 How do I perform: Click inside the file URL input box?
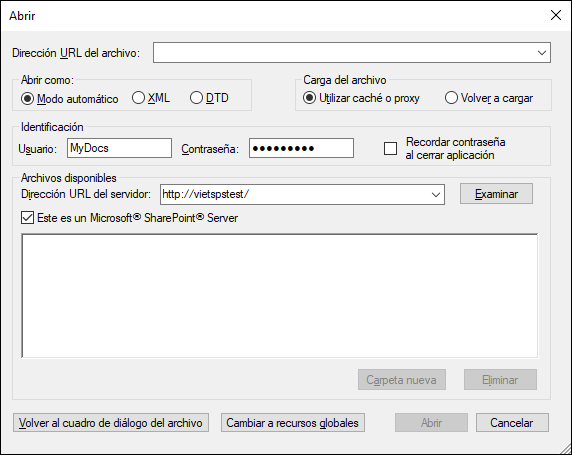click(x=344, y=53)
